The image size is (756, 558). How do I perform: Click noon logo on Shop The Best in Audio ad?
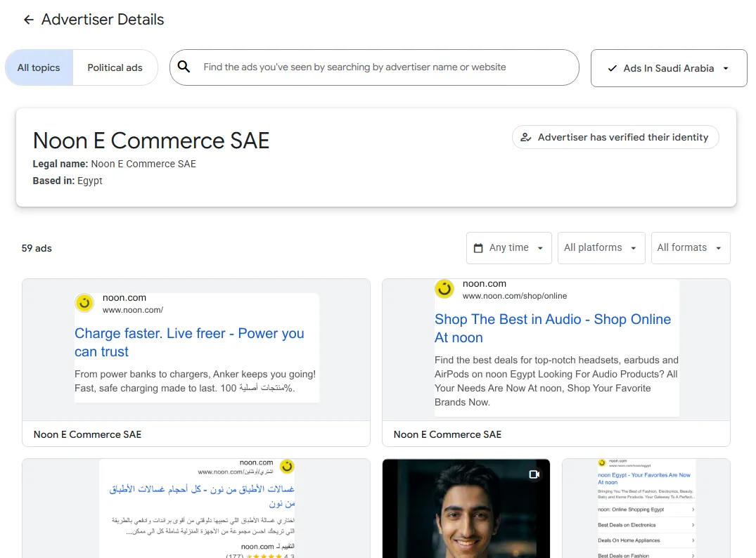(x=444, y=289)
